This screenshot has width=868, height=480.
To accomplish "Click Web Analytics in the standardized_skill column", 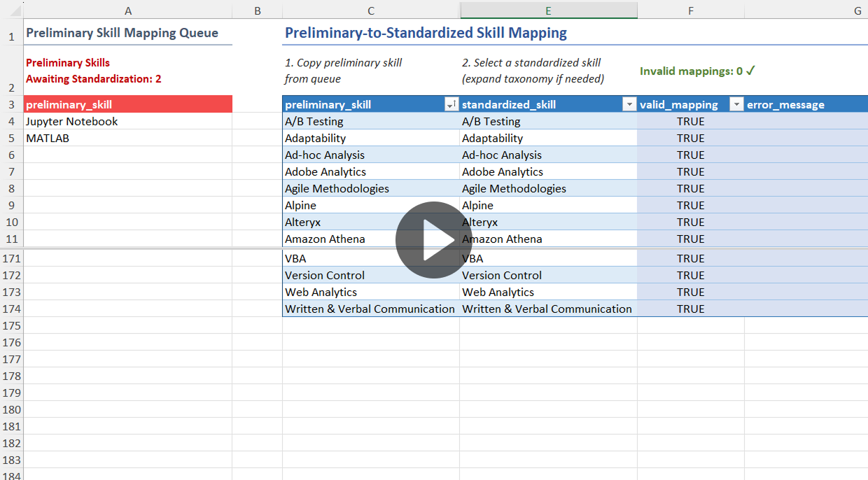I will click(548, 292).
